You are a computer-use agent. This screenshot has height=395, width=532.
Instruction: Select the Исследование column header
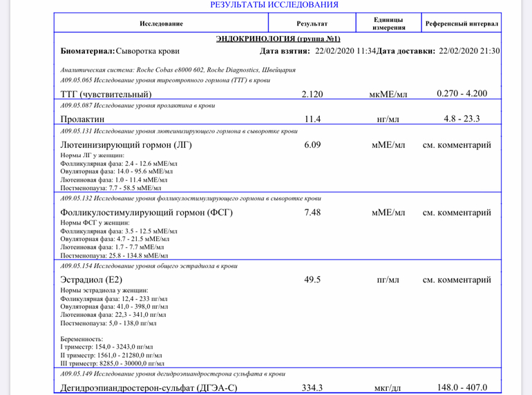[161, 23]
